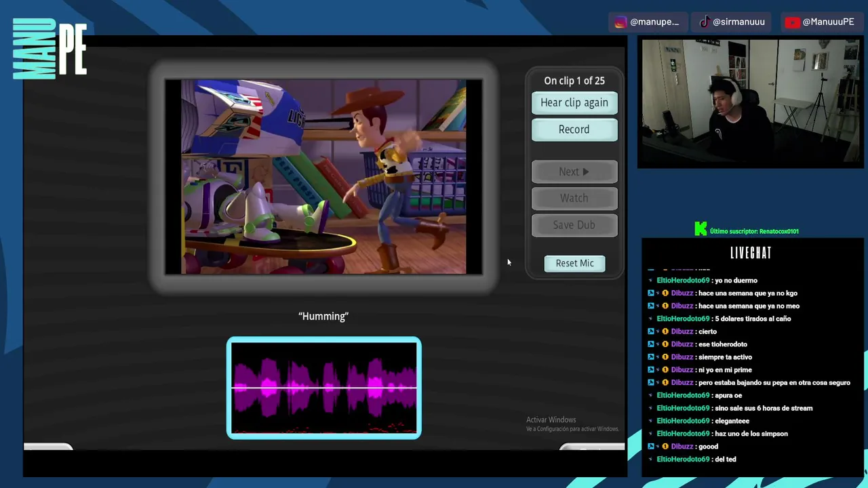The width and height of the screenshot is (868, 488).
Task: Reset the microphone with Reset Mic
Action: pyautogui.click(x=575, y=263)
